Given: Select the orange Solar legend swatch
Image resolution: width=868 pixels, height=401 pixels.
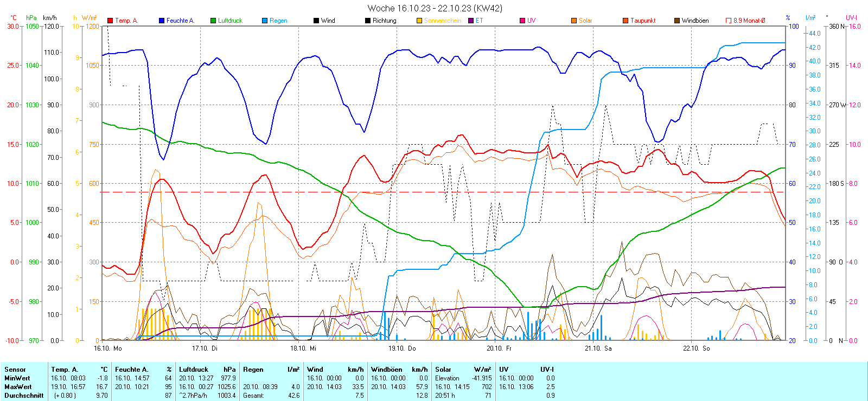Looking at the screenshot, I should pyautogui.click(x=574, y=21).
